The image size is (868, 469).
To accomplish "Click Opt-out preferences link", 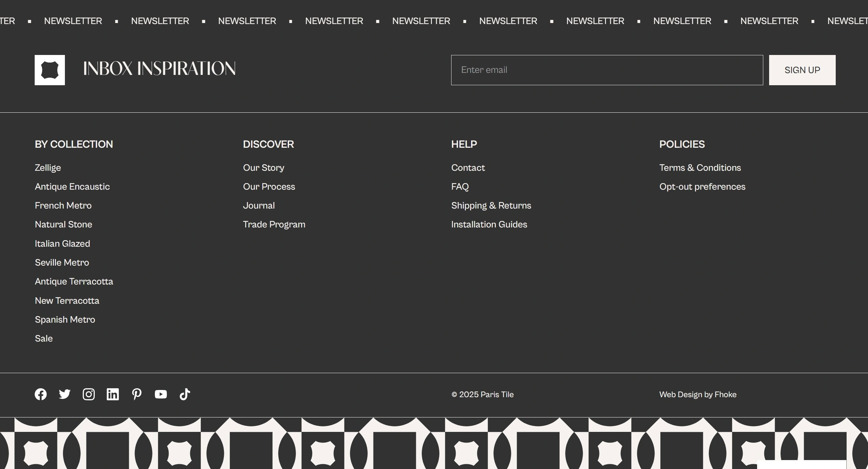I will tap(702, 187).
